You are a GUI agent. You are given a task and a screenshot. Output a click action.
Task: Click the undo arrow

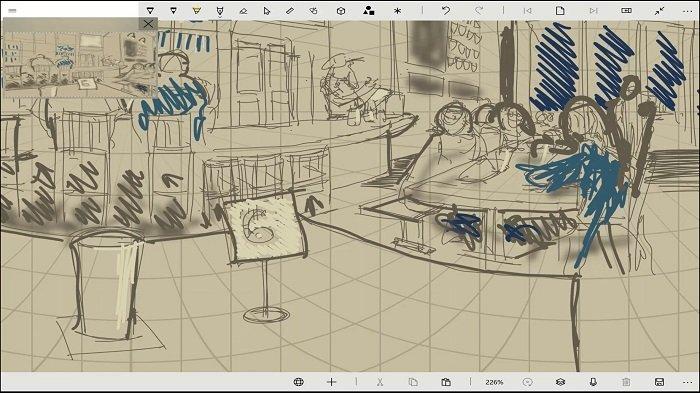point(446,10)
